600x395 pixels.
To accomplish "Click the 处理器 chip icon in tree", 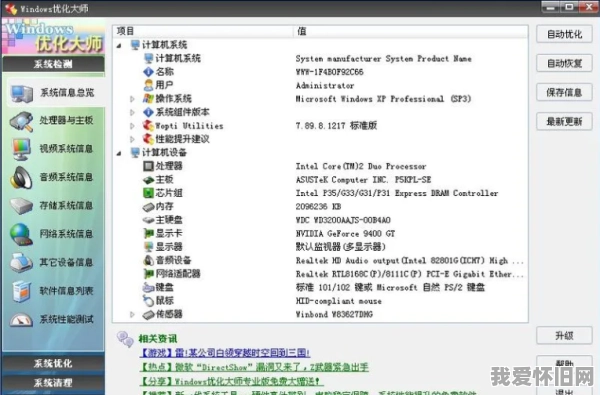I will (x=148, y=166).
